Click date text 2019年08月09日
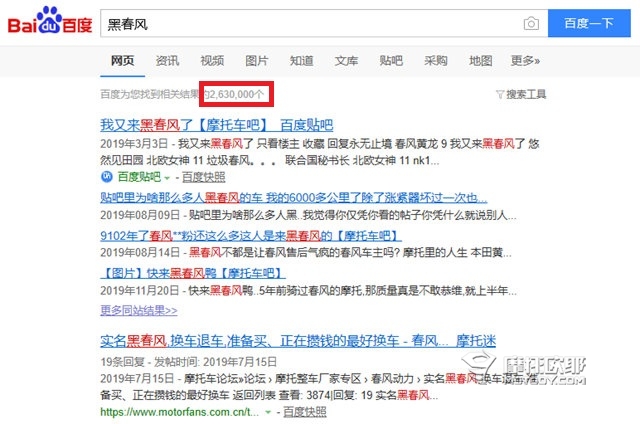This screenshot has height=424, width=640. (x=140, y=215)
